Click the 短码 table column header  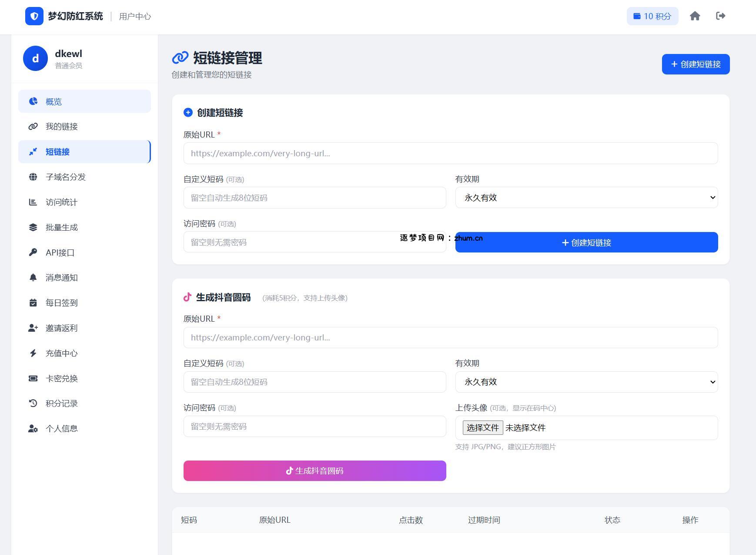point(189,520)
